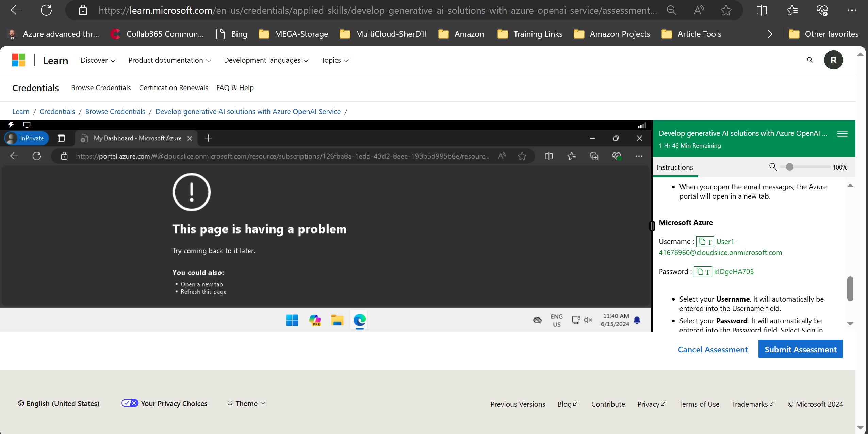This screenshot has width=868, height=434.
Task: Open Certification Renewals nav item
Action: click(174, 88)
